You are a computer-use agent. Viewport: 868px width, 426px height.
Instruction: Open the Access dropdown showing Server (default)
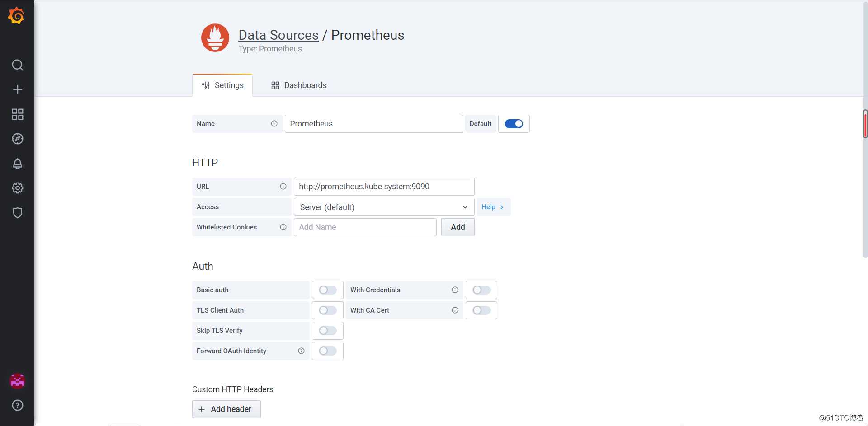click(384, 207)
